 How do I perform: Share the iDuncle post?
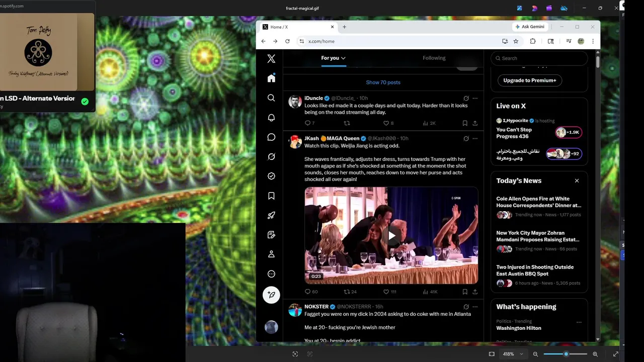point(475,123)
